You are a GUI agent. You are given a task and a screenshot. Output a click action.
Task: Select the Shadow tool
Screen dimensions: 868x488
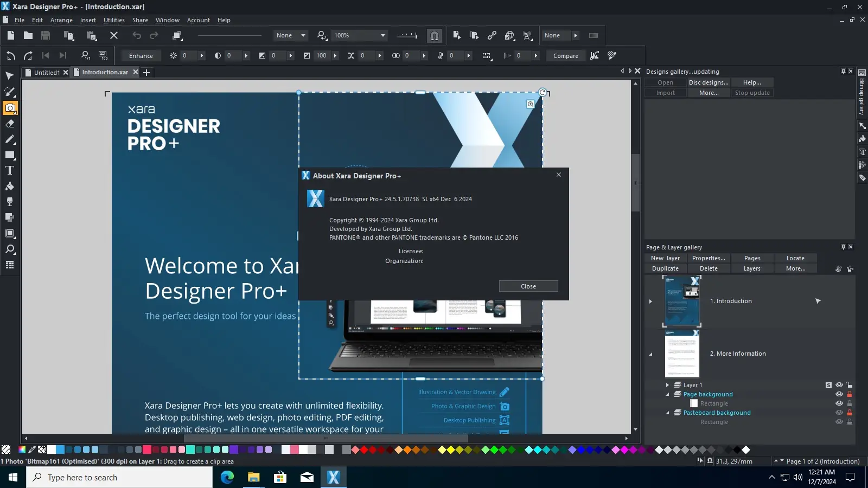pyautogui.click(x=10, y=217)
